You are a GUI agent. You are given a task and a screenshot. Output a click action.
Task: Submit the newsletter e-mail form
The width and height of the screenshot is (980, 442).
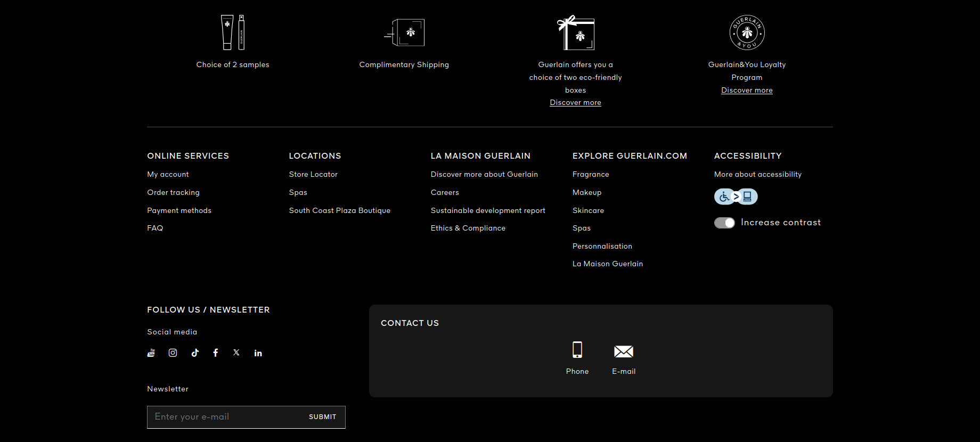click(x=322, y=417)
